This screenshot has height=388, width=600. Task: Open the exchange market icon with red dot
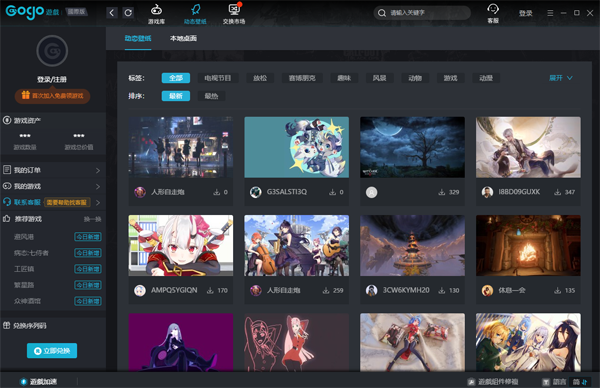coord(234,14)
